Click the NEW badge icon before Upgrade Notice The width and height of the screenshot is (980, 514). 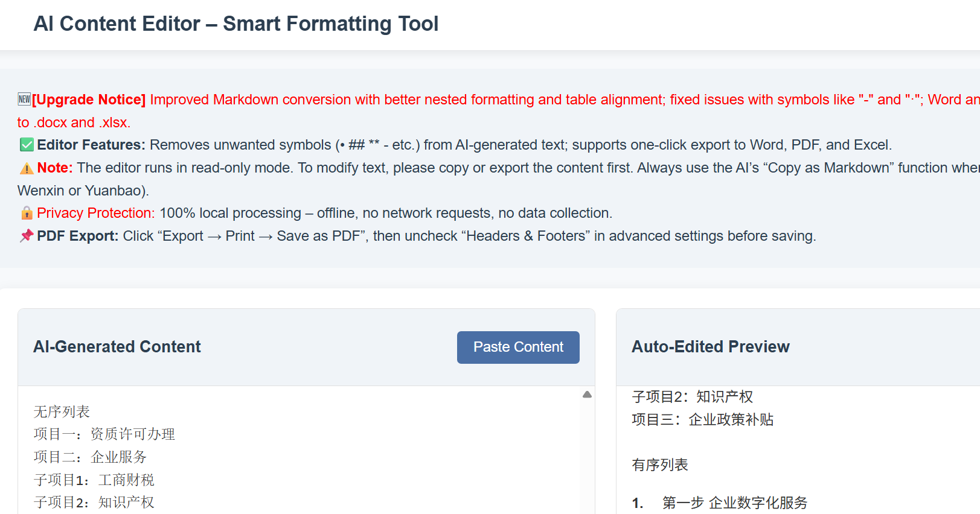point(24,99)
